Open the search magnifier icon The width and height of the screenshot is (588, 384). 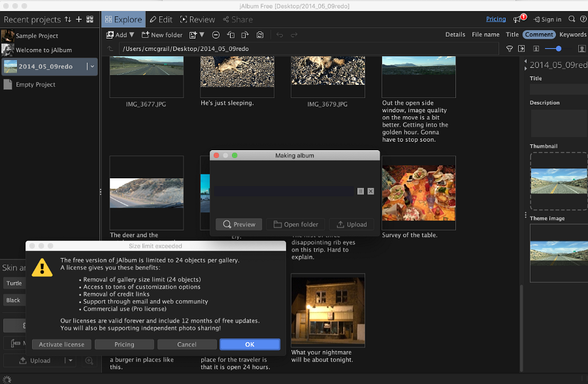pyautogui.click(x=572, y=19)
